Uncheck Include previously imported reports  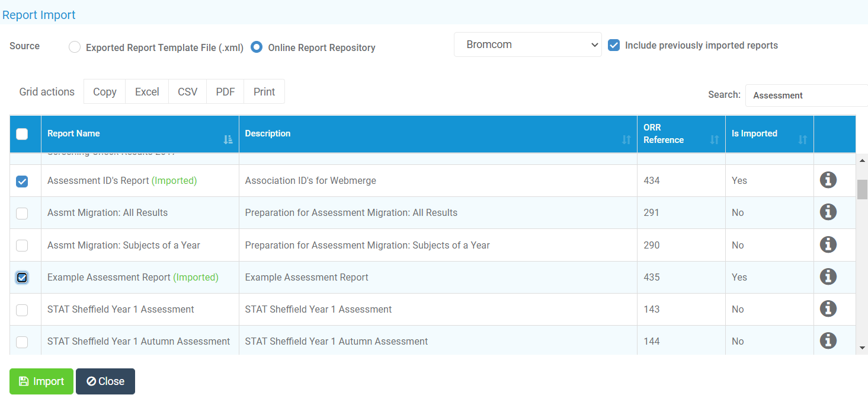[x=614, y=44]
